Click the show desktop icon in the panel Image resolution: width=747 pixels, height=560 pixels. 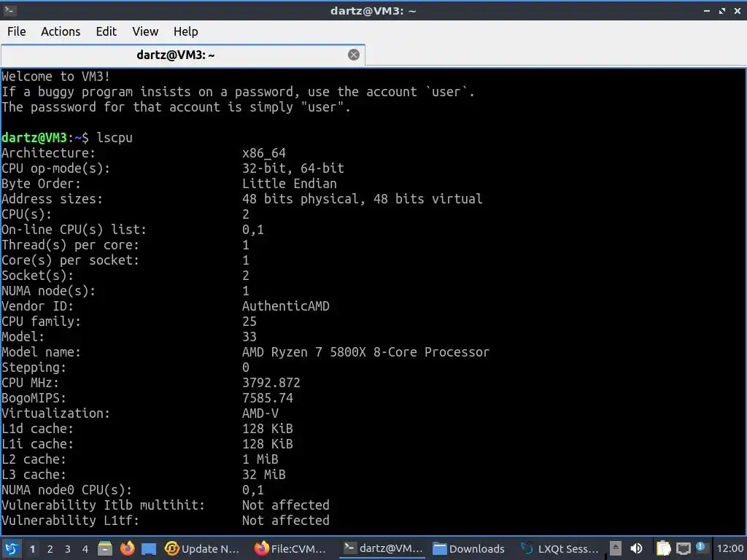point(149,549)
